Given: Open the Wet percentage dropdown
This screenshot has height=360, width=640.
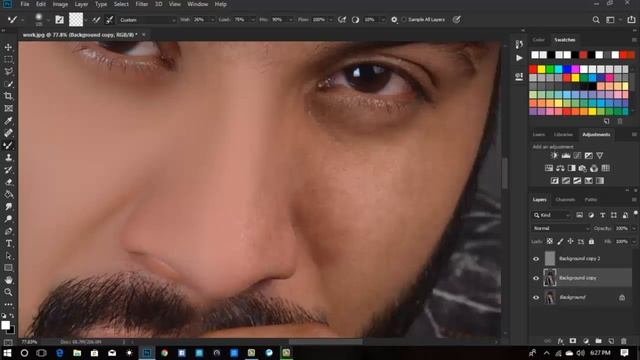Looking at the screenshot, I should tap(213, 20).
